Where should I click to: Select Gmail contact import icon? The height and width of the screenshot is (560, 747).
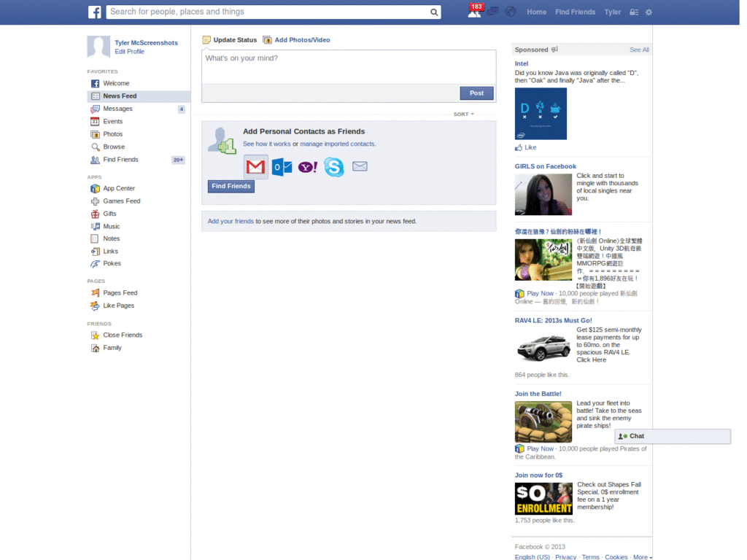pos(255,167)
